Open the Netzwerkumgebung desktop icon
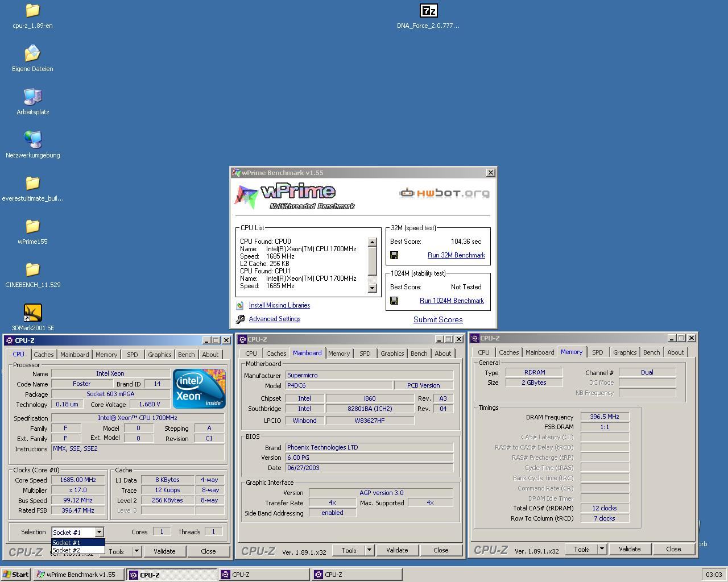This screenshot has width=728, height=582. pos(32,140)
